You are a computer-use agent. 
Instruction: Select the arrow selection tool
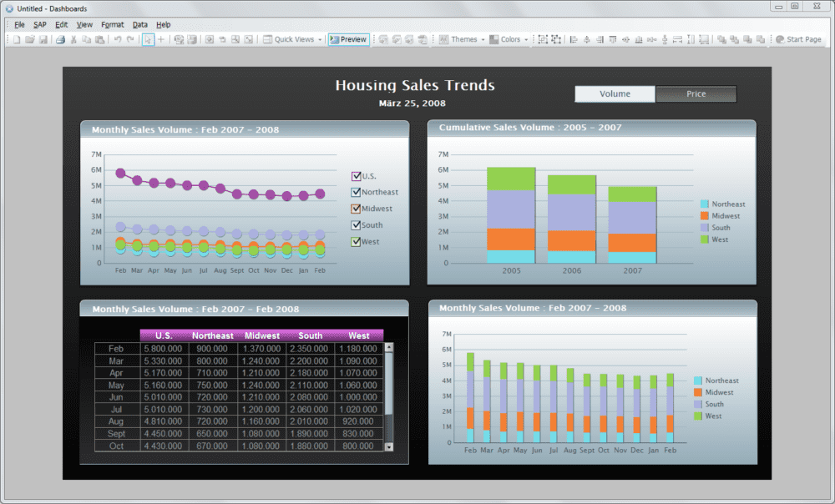pyautogui.click(x=148, y=39)
